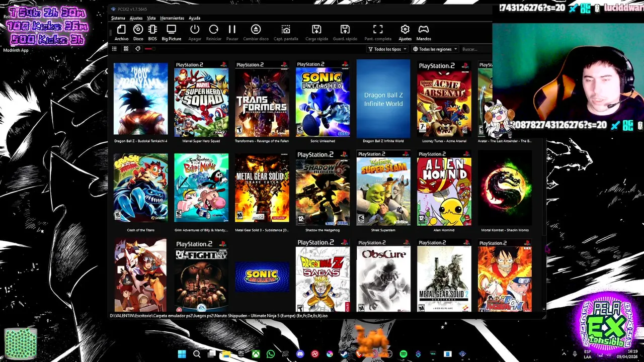
Task: Open WhatsApp from the taskbar
Action: (271, 354)
